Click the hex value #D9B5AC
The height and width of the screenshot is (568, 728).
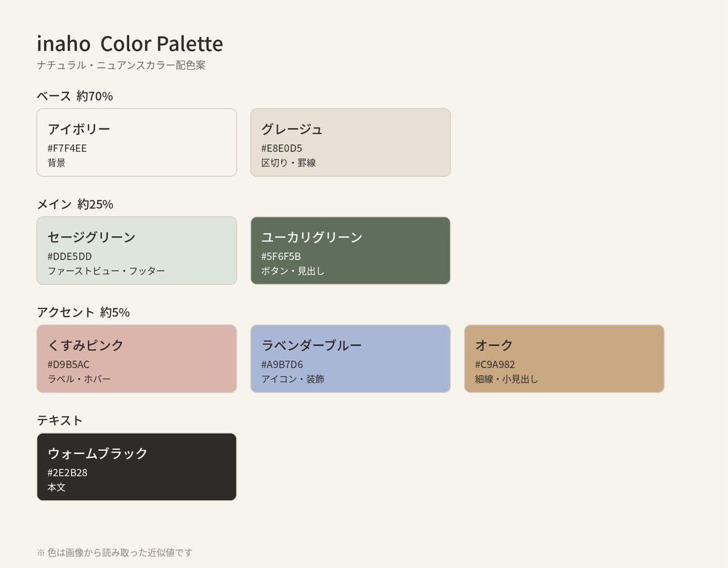[69, 365]
